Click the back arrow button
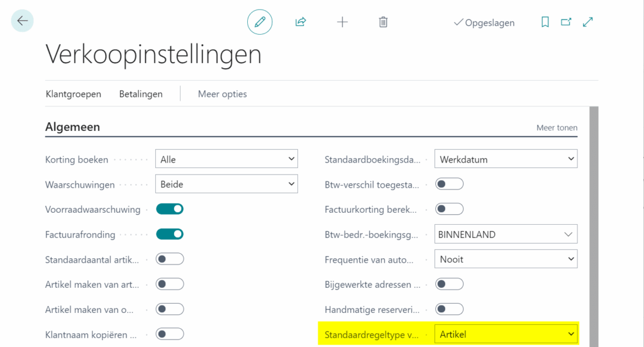 23,21
